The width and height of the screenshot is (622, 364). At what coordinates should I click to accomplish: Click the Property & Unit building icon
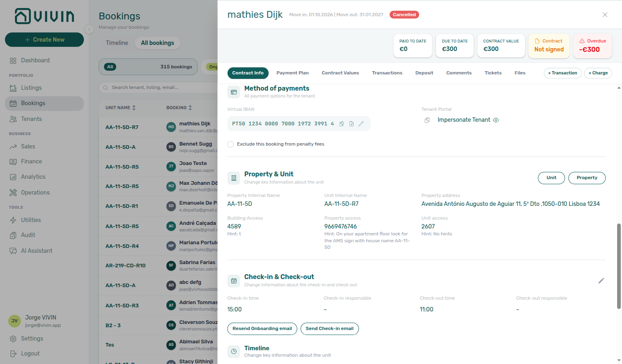tap(234, 178)
